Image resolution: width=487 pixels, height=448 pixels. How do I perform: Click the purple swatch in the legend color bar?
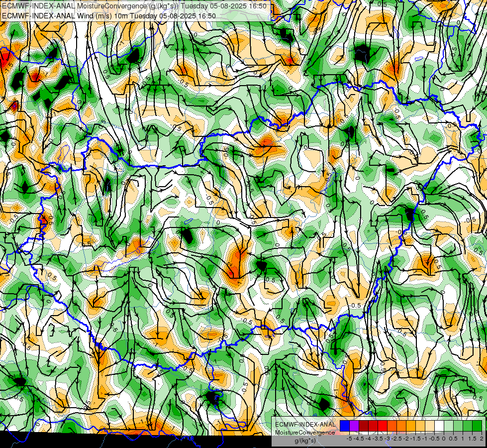point(354,426)
